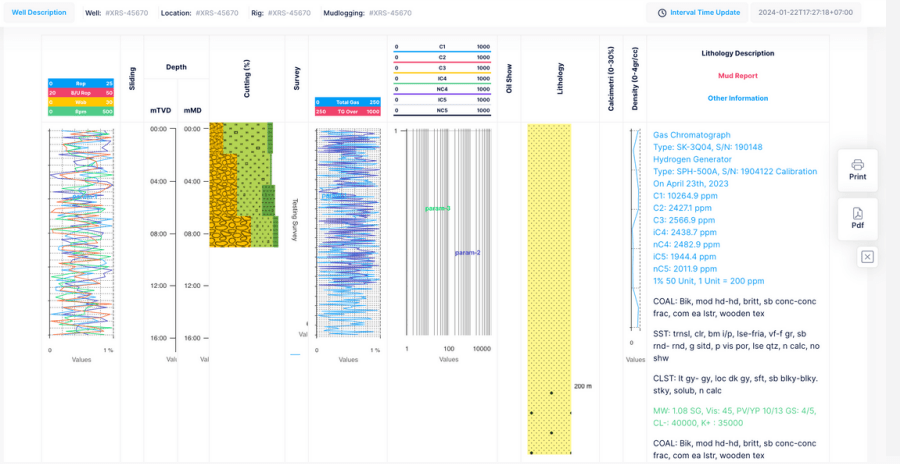Screen dimensions: 900x464
Task: Click the Well ID value #XRS-45670
Action: [x=126, y=13]
